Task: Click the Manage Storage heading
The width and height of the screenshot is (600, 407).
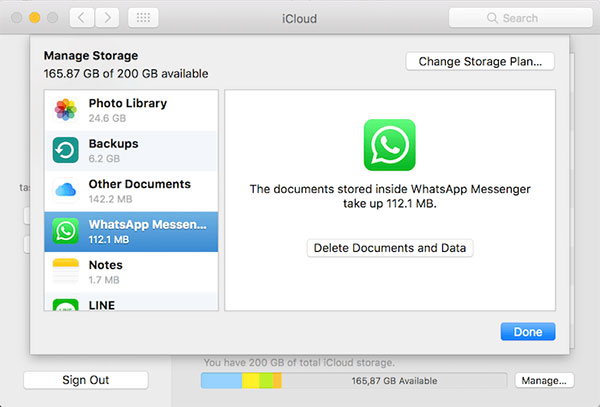Action: pos(91,56)
